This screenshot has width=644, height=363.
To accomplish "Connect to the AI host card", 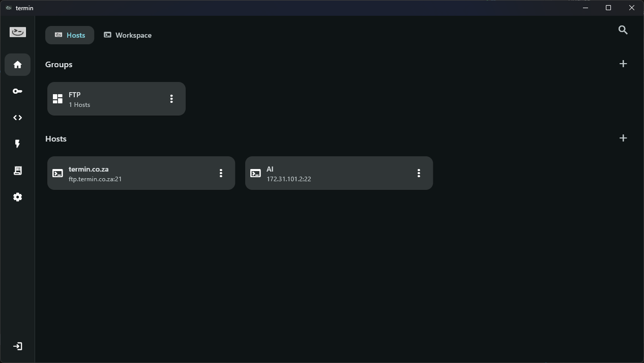I will 331,173.
